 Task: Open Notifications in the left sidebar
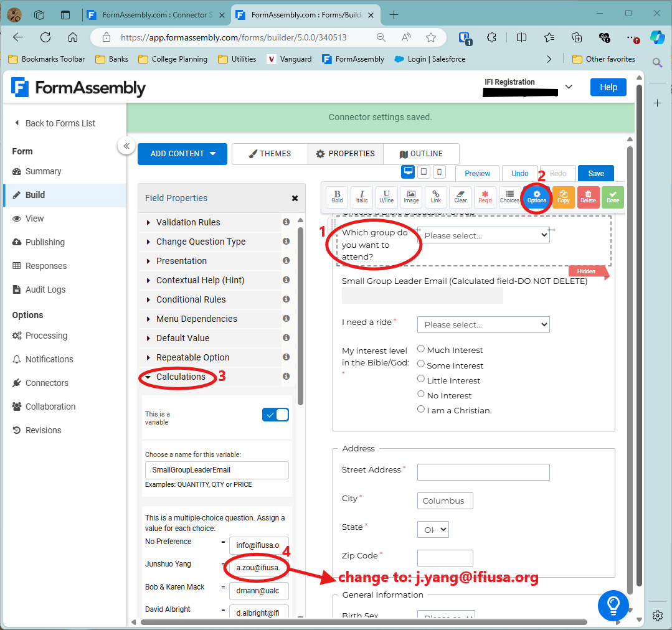click(x=49, y=359)
